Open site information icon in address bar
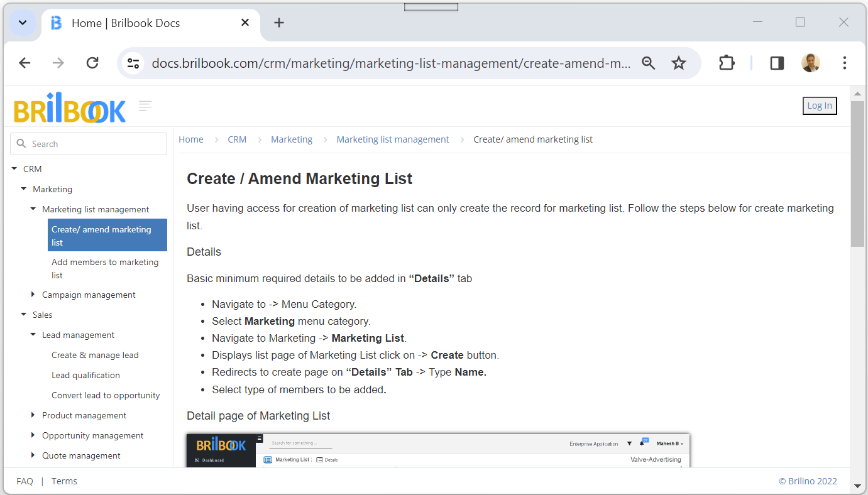The height and width of the screenshot is (495, 868). click(133, 63)
